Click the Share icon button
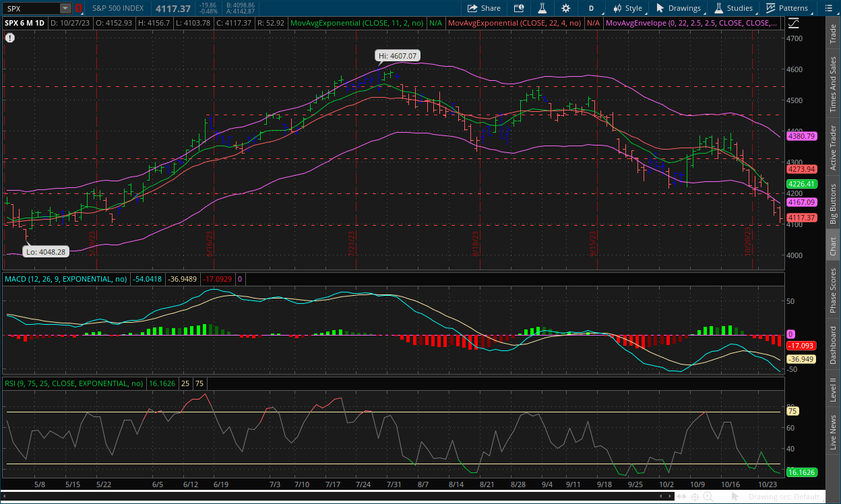Viewport: 841px width, 504px height. [484, 8]
